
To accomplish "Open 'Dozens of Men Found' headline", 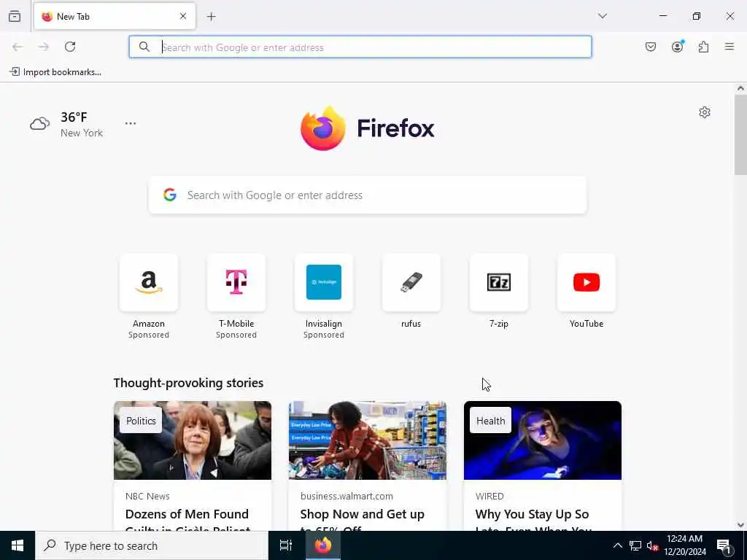I will pyautogui.click(x=187, y=514).
